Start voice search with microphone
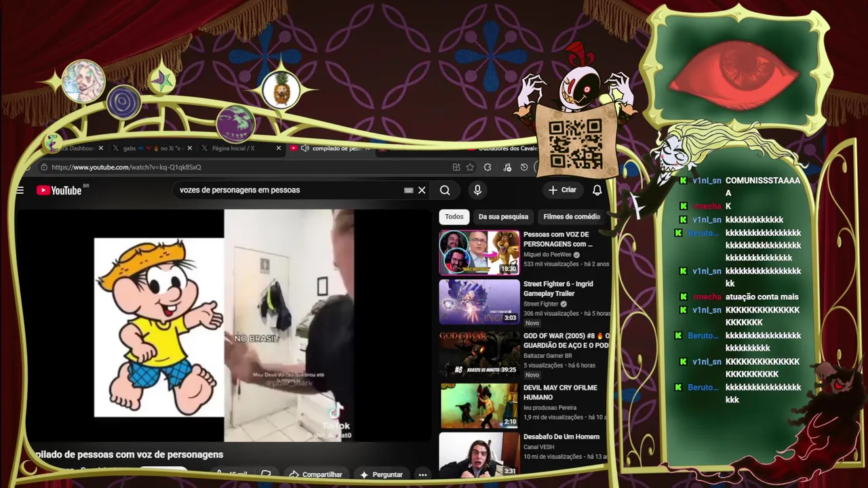The width and height of the screenshot is (868, 488). [477, 190]
